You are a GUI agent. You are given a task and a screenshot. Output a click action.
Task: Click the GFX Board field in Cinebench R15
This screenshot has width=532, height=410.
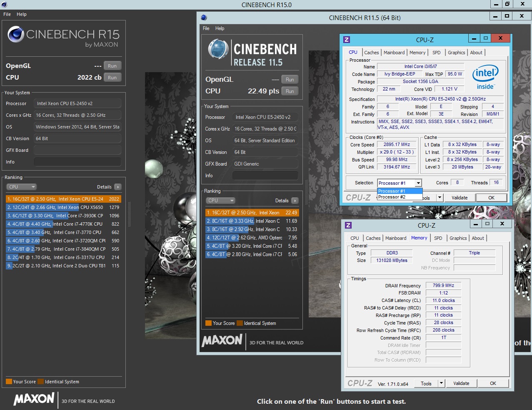[77, 150]
